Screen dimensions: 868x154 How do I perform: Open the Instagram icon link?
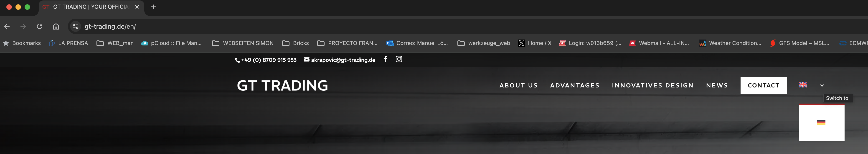(x=399, y=59)
